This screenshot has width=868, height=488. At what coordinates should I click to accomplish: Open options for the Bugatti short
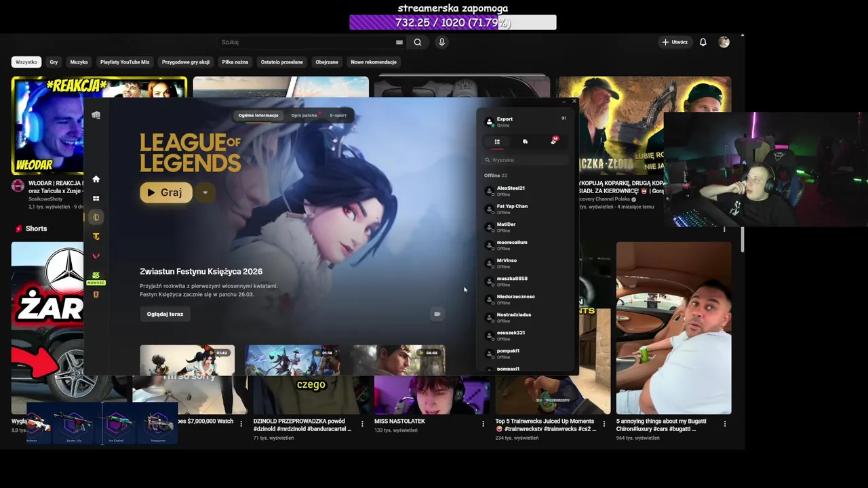tap(725, 424)
